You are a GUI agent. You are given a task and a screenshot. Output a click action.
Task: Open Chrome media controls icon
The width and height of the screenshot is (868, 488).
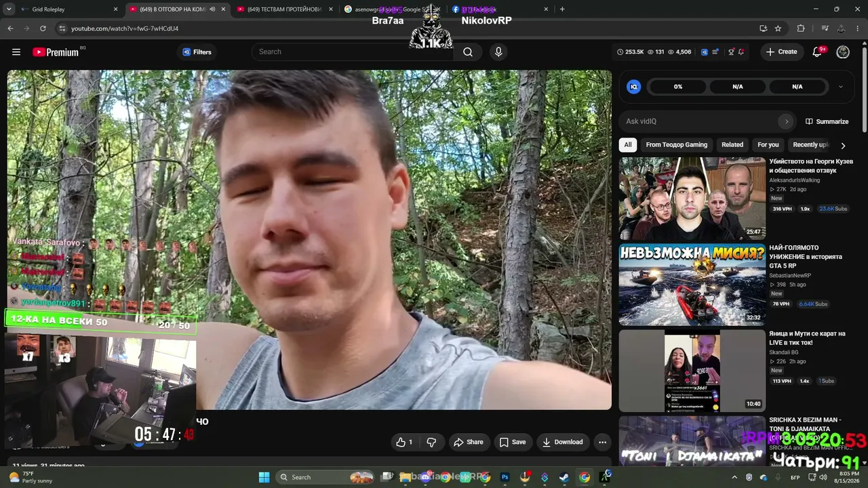click(x=825, y=28)
